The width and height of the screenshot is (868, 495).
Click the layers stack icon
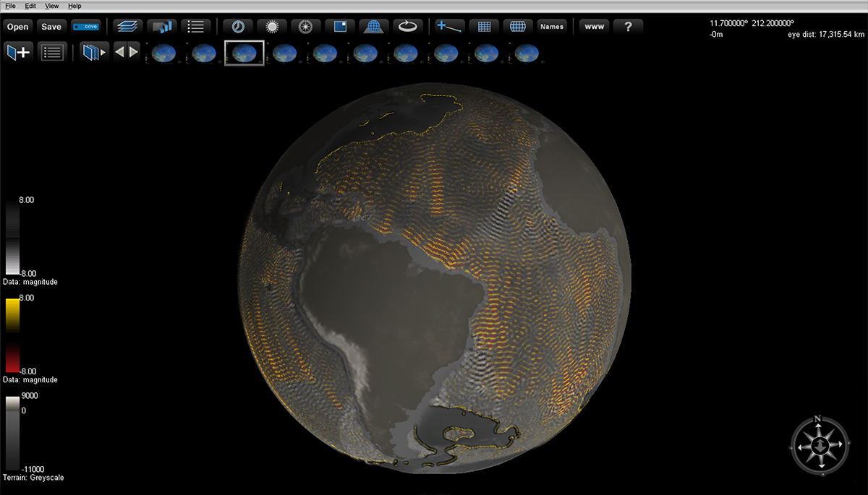(x=128, y=27)
